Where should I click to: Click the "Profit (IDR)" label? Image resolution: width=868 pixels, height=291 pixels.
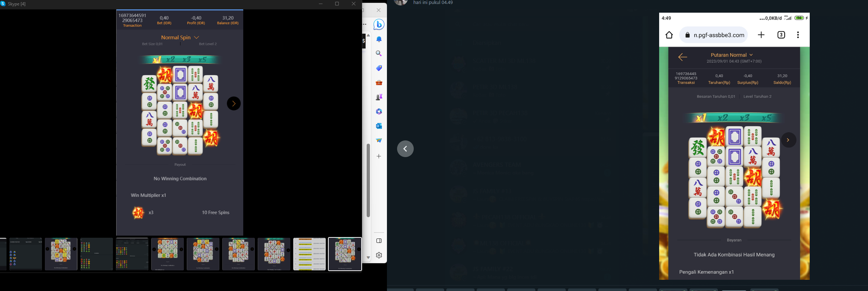196,23
